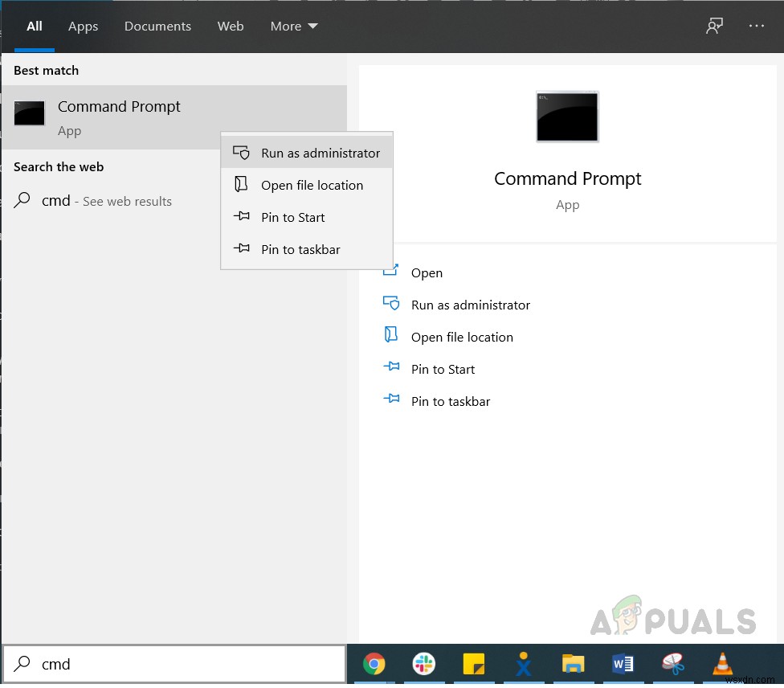Viewport: 784px width, 688px height.
Task: Click the cmd web results suggestion
Action: click(106, 201)
